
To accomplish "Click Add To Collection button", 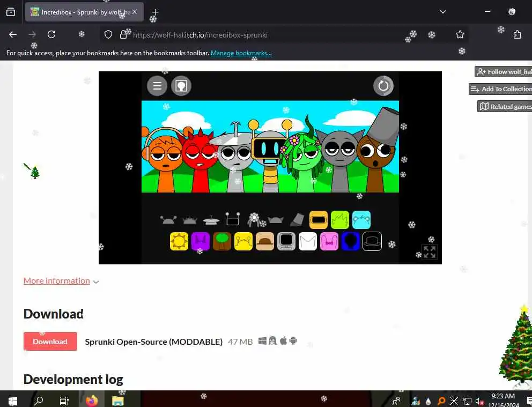I will click(501, 89).
